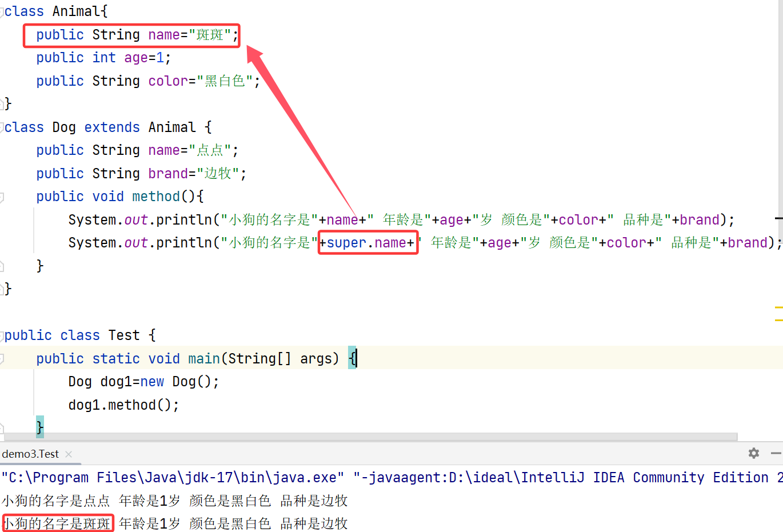Click the super keyword in the second println
783x532 pixels.
pyautogui.click(x=346, y=243)
